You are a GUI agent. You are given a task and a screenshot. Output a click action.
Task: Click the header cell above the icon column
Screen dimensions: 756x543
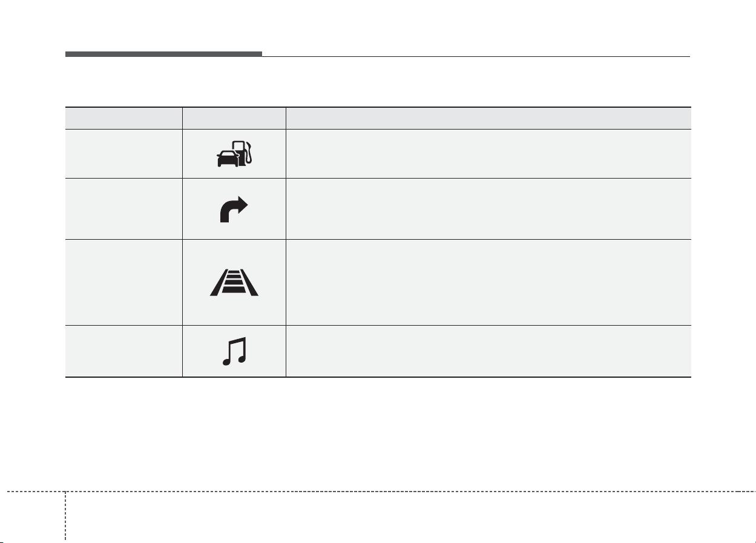pos(234,118)
